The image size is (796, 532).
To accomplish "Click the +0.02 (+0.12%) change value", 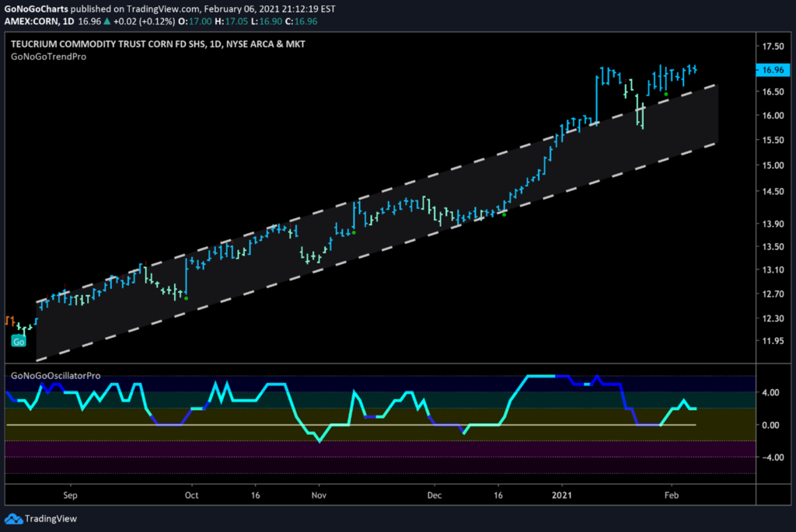I will [144, 21].
